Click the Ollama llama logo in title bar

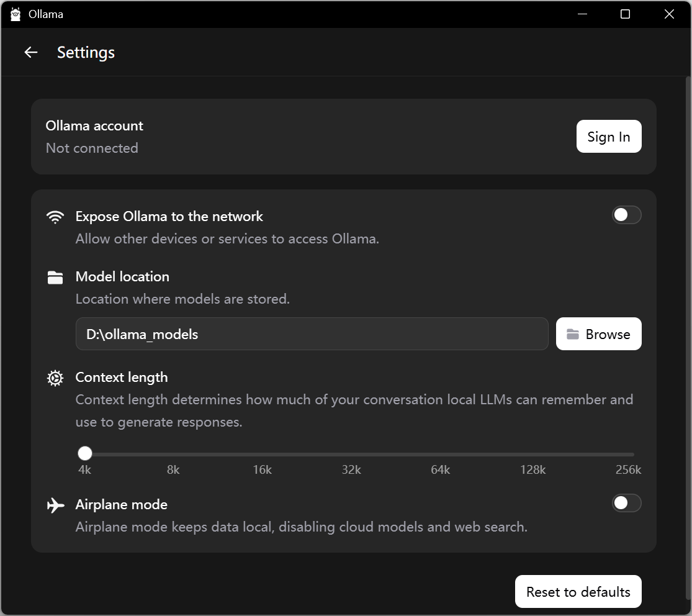(16, 14)
